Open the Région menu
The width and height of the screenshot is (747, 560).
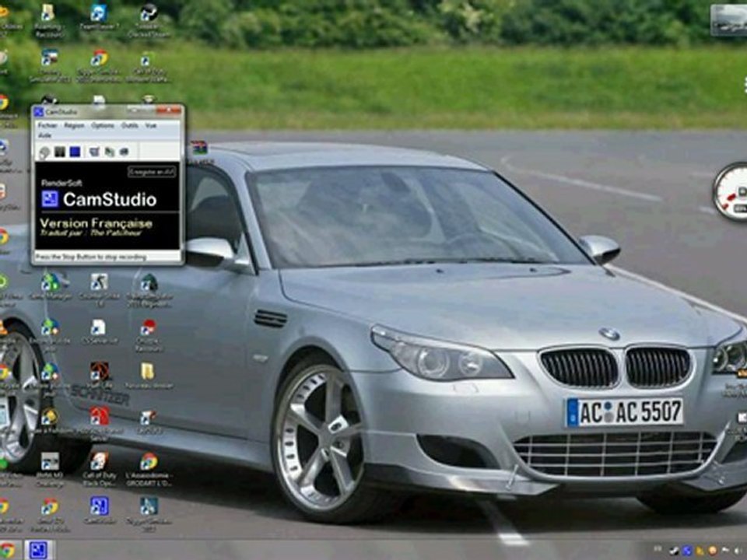(x=74, y=125)
